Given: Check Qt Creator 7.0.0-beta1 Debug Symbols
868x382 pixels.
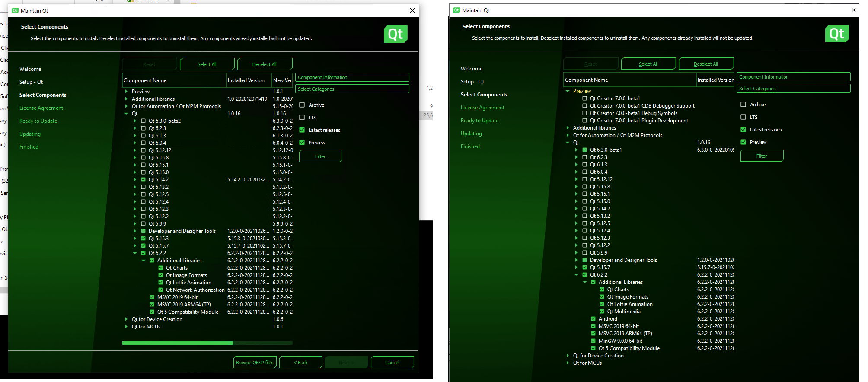Looking at the screenshot, I should tap(585, 113).
